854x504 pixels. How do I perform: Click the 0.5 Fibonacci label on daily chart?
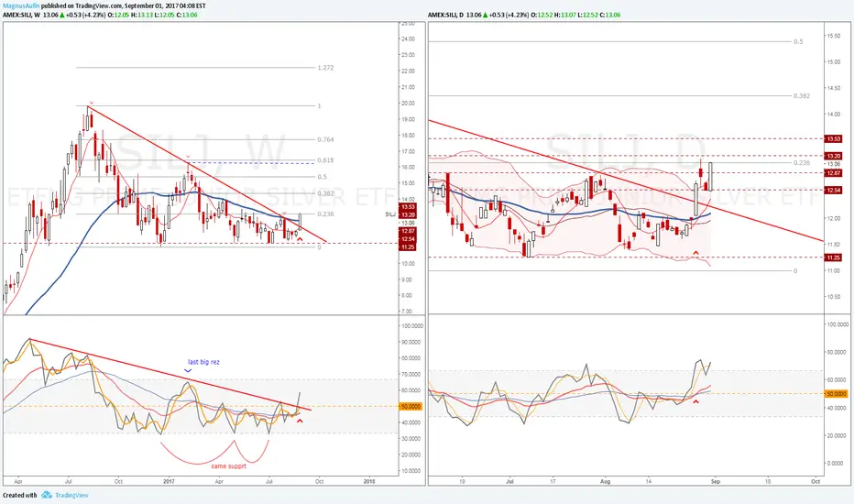coord(798,41)
